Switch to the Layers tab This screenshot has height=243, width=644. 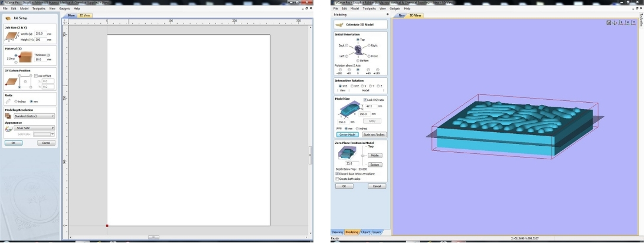(x=378, y=232)
